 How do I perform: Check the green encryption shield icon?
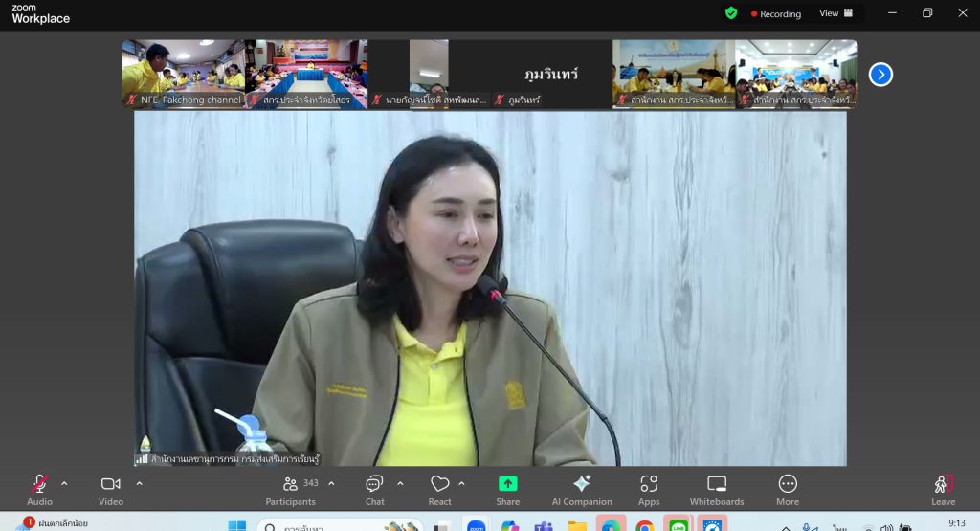click(x=731, y=13)
